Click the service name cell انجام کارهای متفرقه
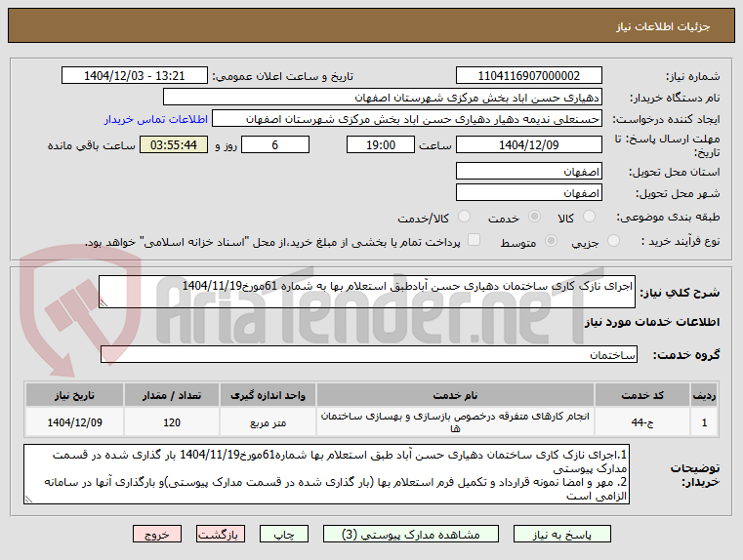Viewport: 743px width, 560px height. coord(455,422)
